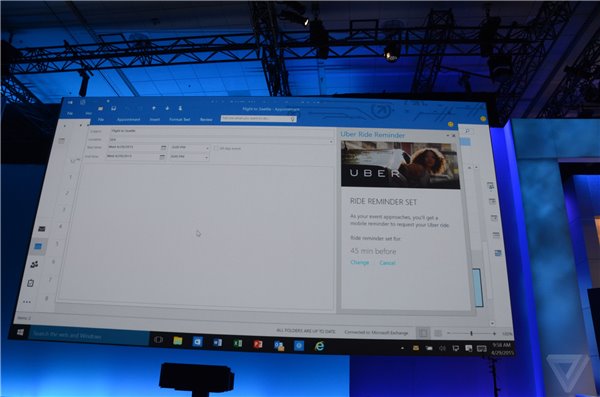Click the Tell me search box
This screenshot has width=600, height=397.
[258, 119]
